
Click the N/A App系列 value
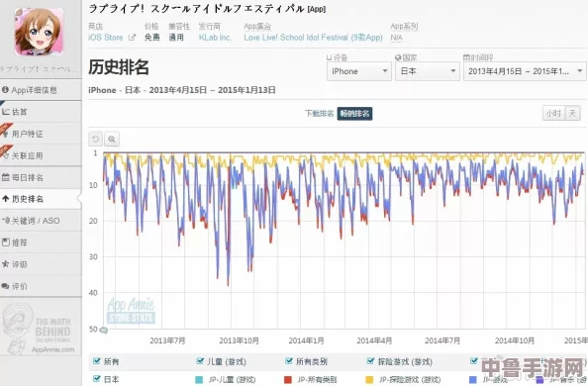click(x=396, y=38)
